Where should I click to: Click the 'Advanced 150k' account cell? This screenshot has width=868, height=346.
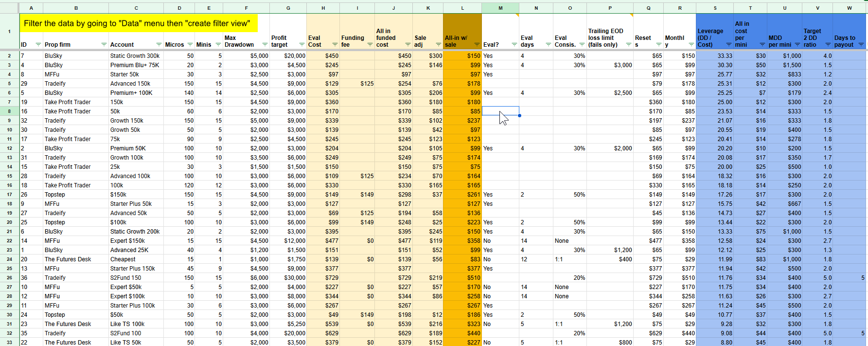click(136, 83)
